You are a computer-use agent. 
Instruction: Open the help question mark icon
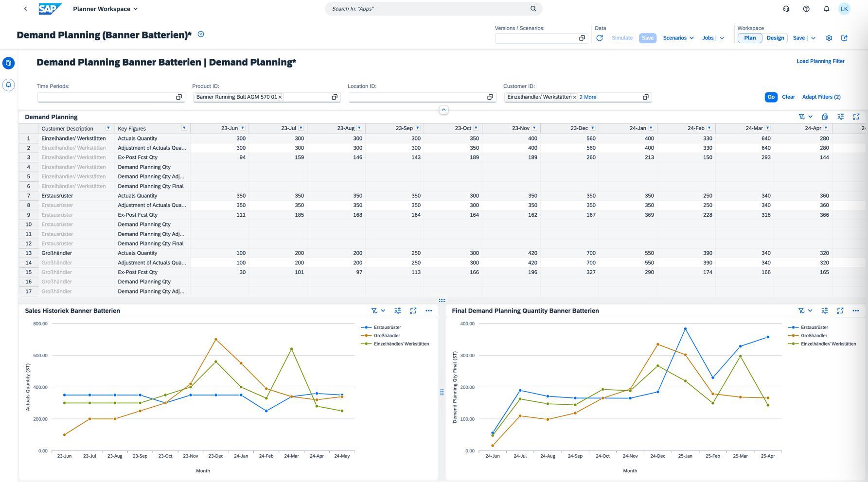(x=806, y=9)
